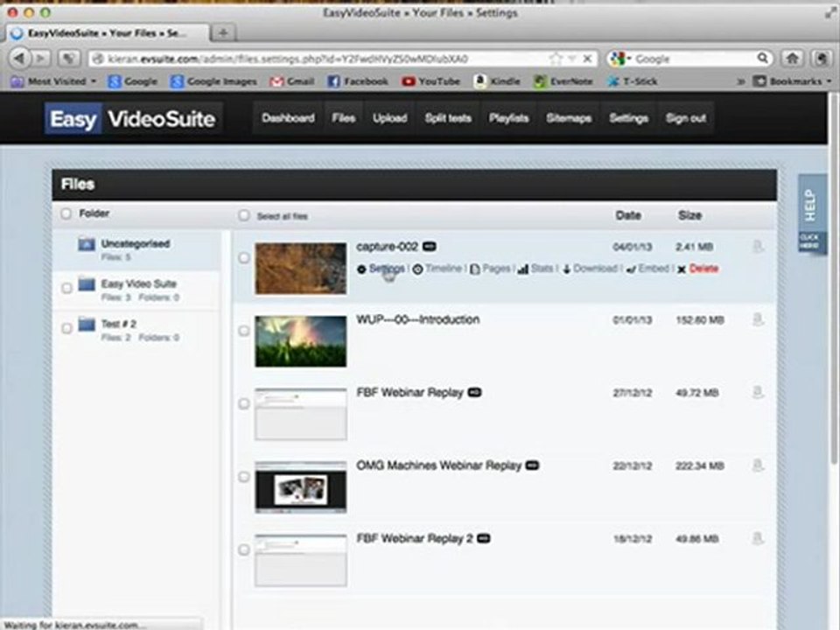Select the Test # 2 folder checkbox

coord(66,328)
